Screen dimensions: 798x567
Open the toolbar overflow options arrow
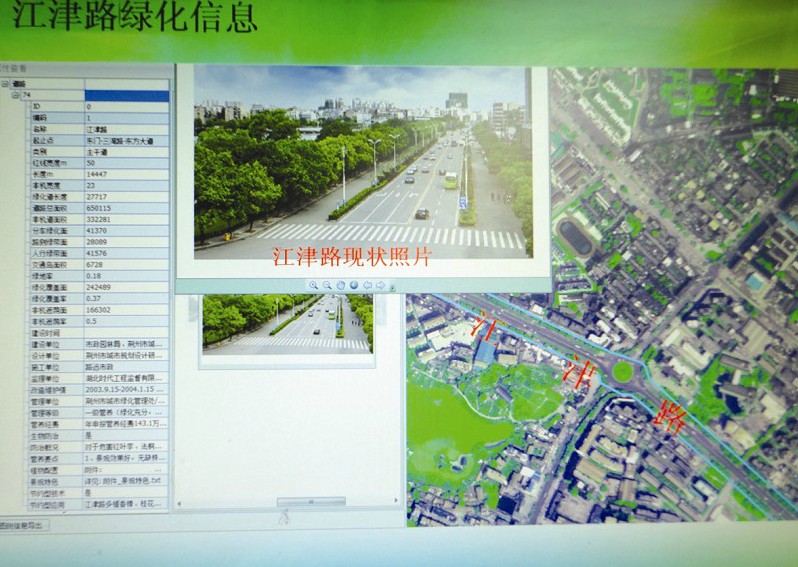click(x=392, y=287)
